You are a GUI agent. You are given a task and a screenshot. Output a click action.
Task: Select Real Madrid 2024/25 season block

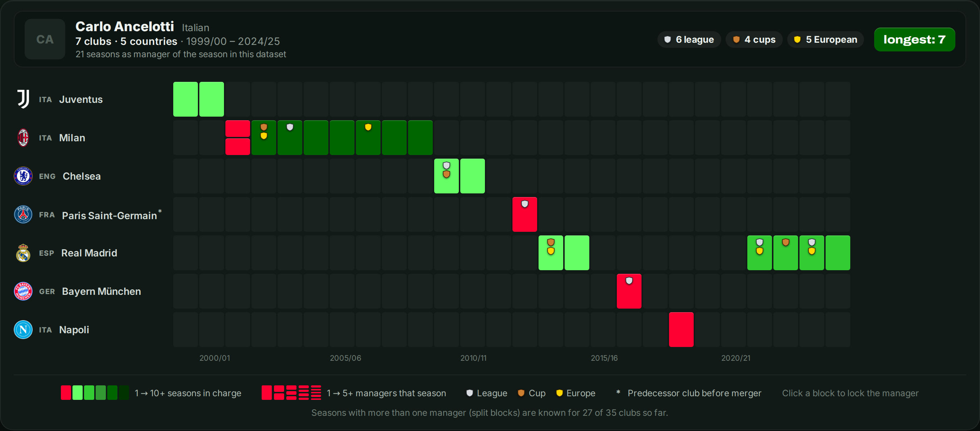pyautogui.click(x=838, y=253)
